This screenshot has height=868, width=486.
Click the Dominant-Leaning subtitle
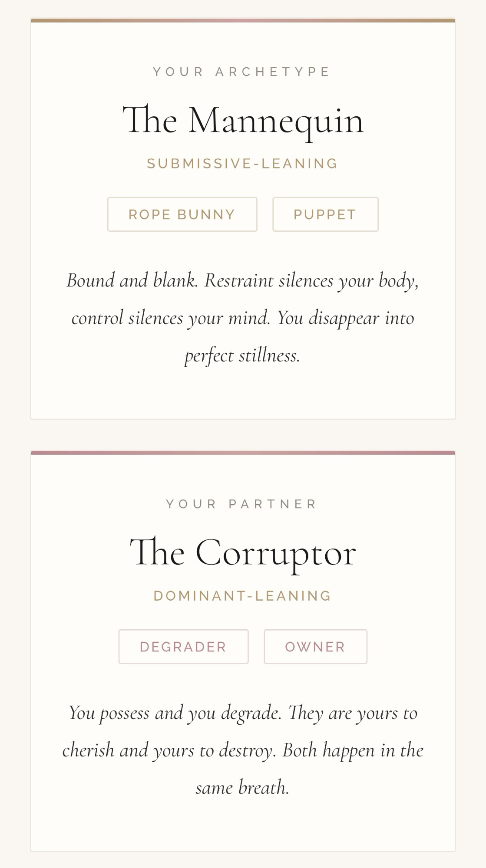pyautogui.click(x=243, y=596)
